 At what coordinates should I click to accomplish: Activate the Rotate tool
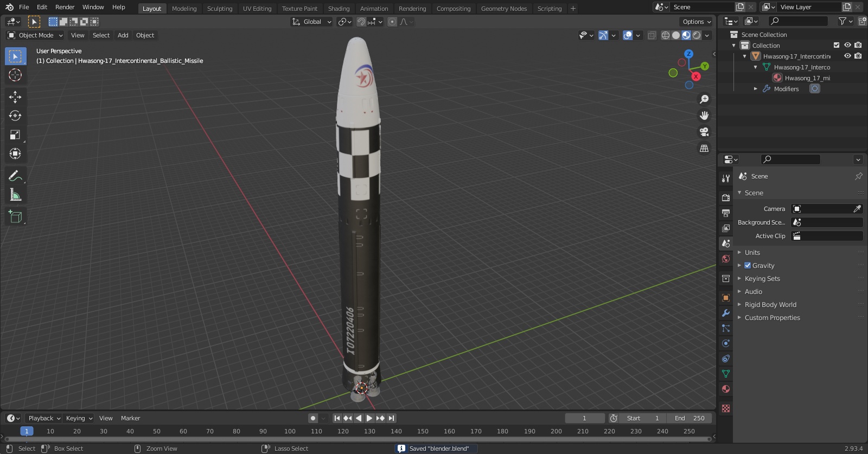(x=15, y=116)
